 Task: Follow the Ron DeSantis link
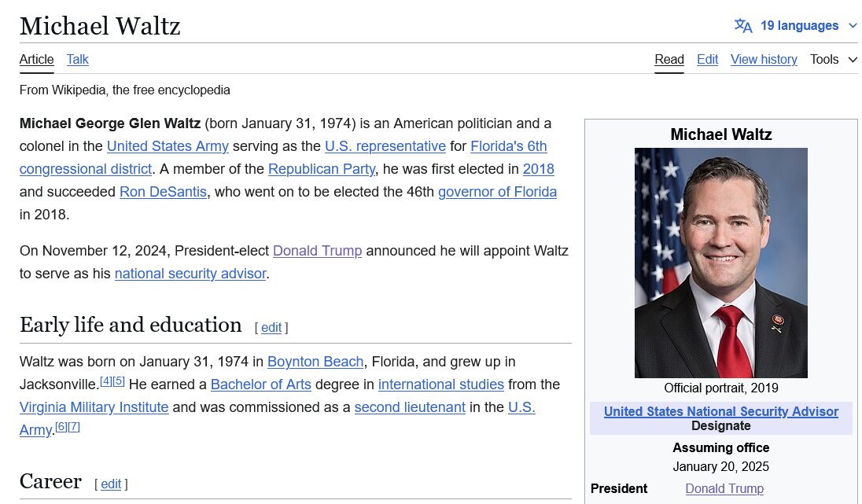pyautogui.click(x=164, y=192)
